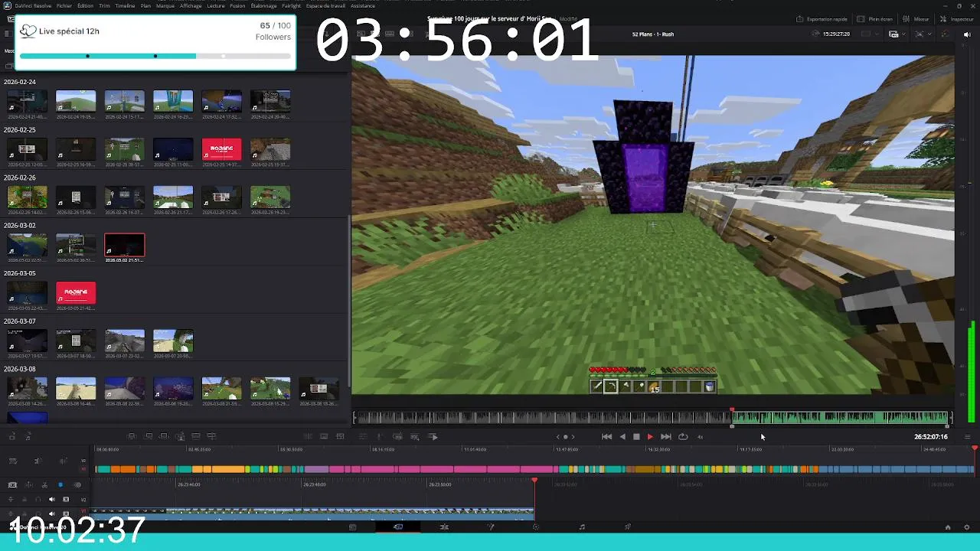This screenshot has height=551, width=980.
Task: Jump to last frame with skip-forward button
Action: click(x=665, y=437)
